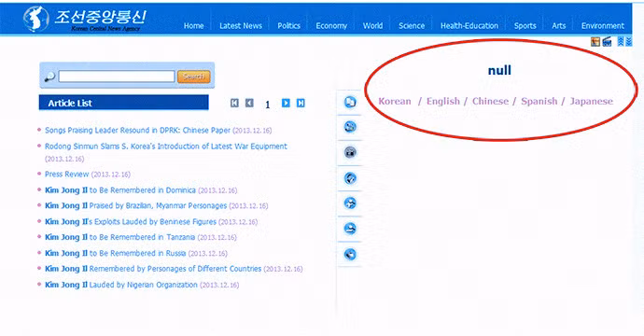Open the Latest News section
The height and width of the screenshot is (336, 644).
pyautogui.click(x=241, y=25)
